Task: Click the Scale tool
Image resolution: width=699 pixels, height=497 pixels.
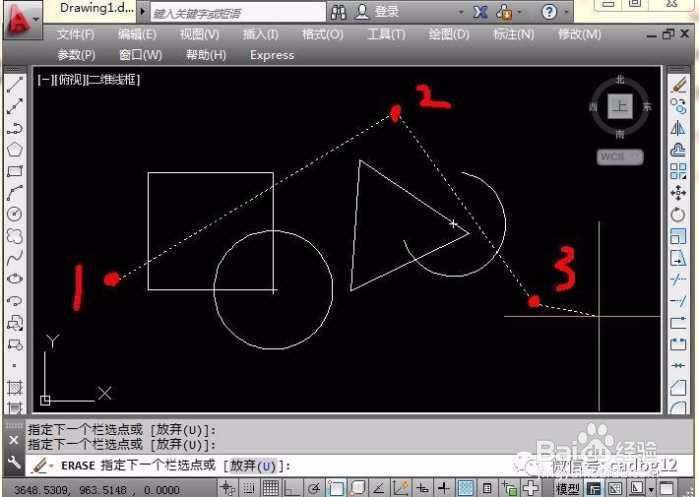Action: tap(678, 236)
